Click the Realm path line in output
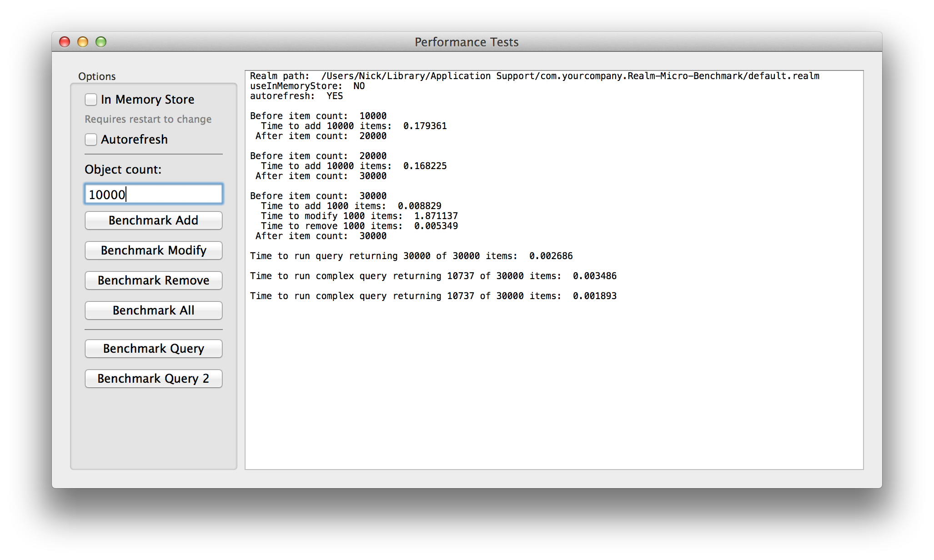 [x=534, y=76]
